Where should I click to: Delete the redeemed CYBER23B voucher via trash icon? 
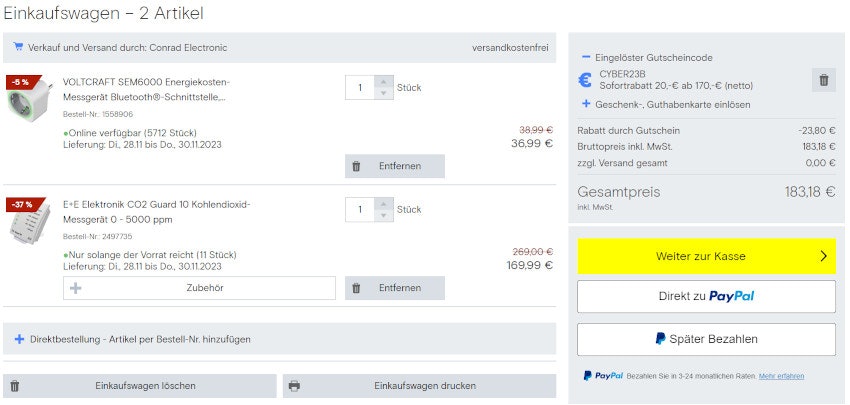click(x=822, y=81)
